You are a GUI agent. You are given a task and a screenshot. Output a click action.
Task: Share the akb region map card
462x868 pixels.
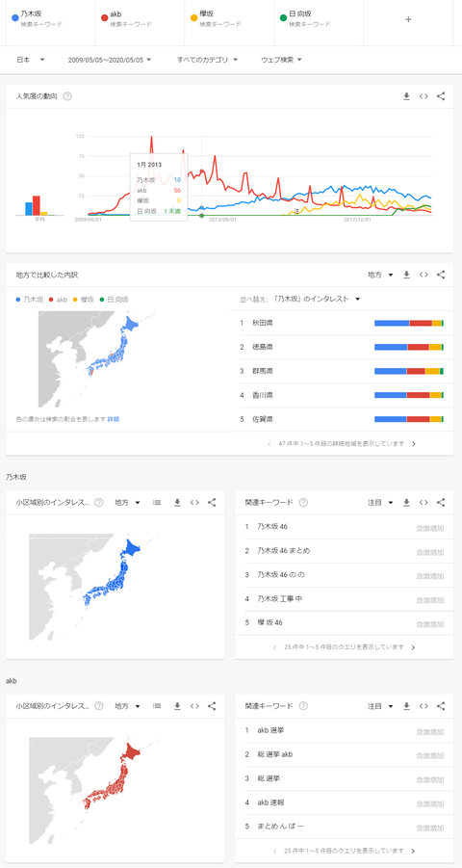coord(212,706)
